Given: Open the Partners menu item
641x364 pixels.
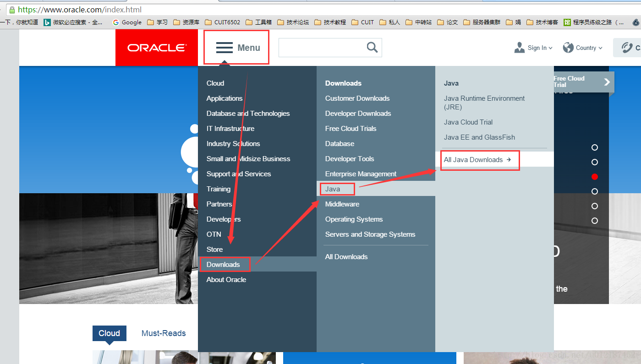Looking at the screenshot, I should click(x=219, y=204).
